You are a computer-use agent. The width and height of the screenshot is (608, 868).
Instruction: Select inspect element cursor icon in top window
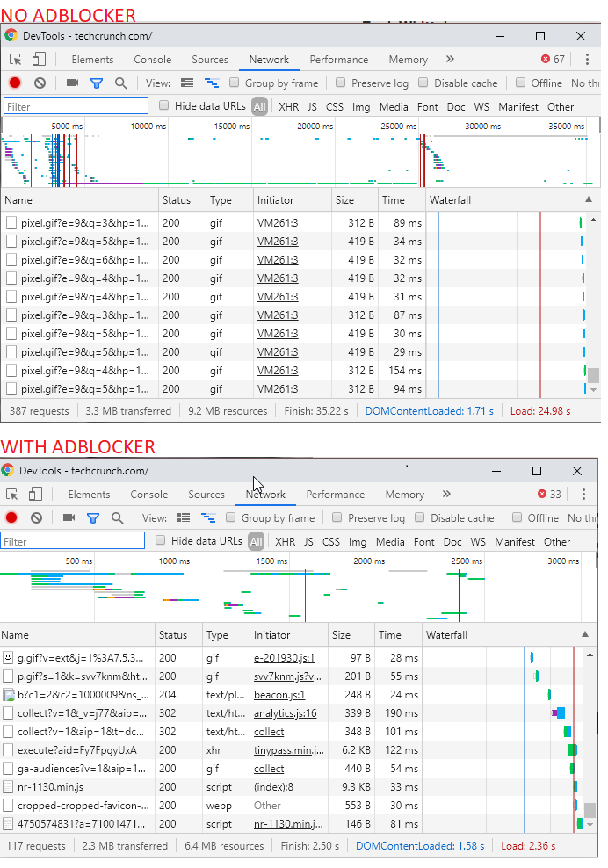tap(16, 60)
